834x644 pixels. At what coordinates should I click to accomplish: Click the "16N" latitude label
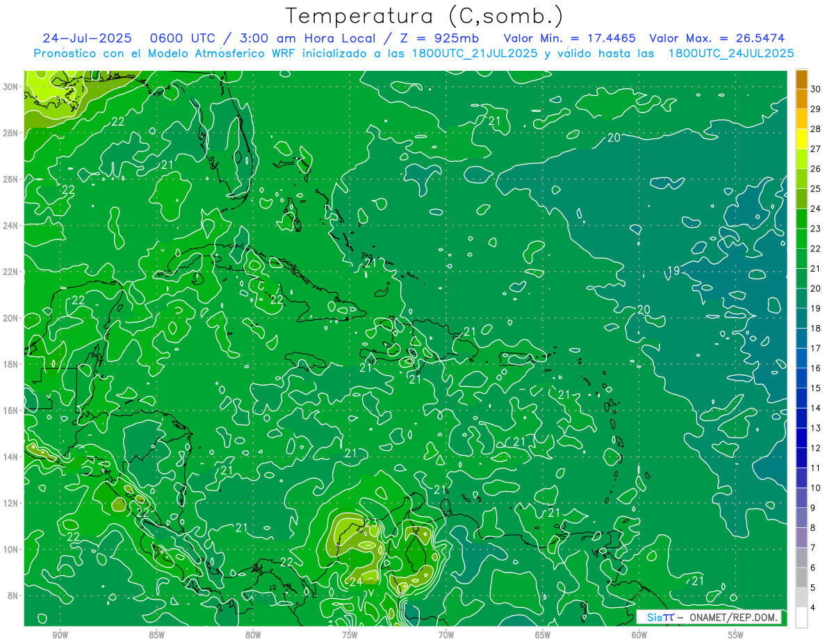pyautogui.click(x=10, y=411)
